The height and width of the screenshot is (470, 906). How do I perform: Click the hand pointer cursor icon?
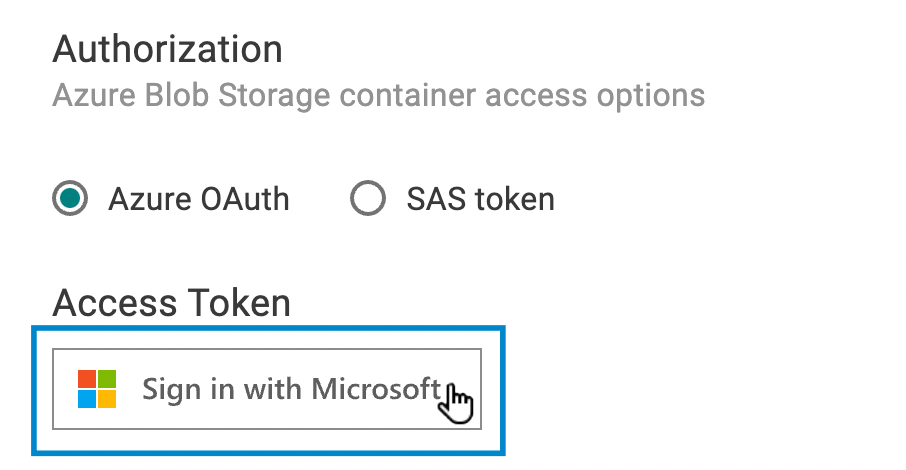click(456, 402)
